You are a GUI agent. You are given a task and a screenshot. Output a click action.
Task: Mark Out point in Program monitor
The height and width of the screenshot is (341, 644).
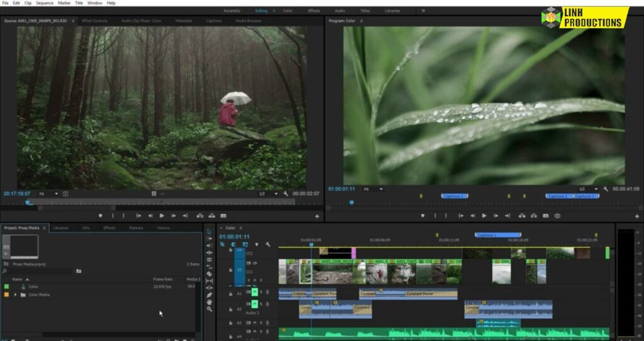click(x=446, y=216)
